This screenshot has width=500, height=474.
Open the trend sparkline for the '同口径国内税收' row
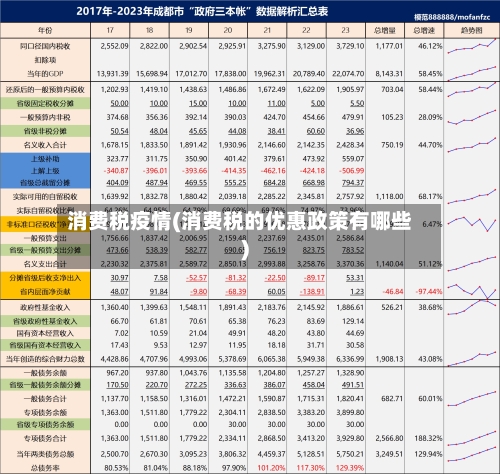click(471, 46)
